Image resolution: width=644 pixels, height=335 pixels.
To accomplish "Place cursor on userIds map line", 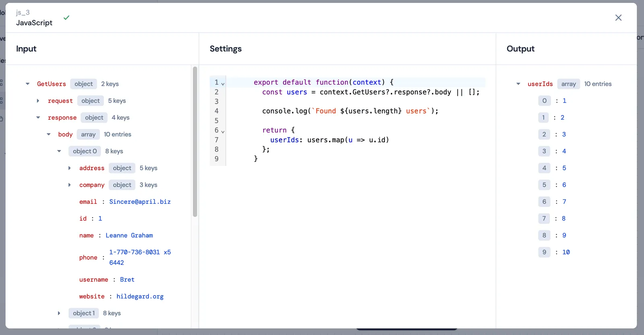I will click(x=330, y=140).
